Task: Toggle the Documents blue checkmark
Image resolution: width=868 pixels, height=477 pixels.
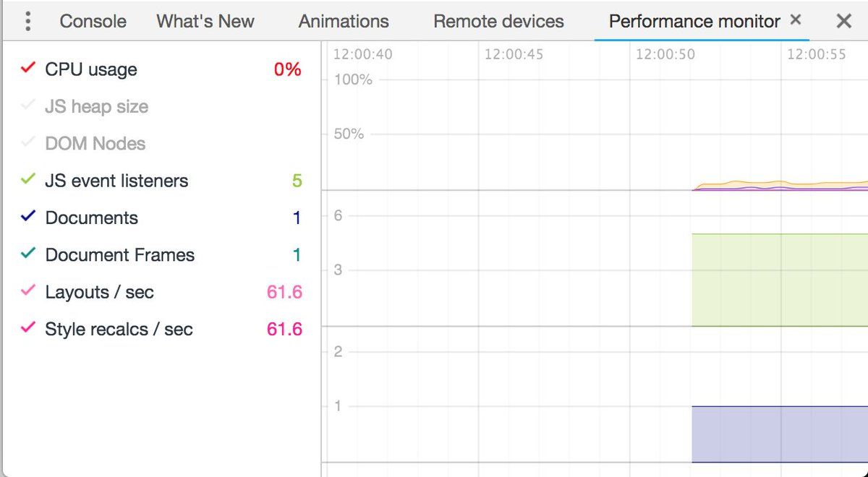Action: [28, 217]
